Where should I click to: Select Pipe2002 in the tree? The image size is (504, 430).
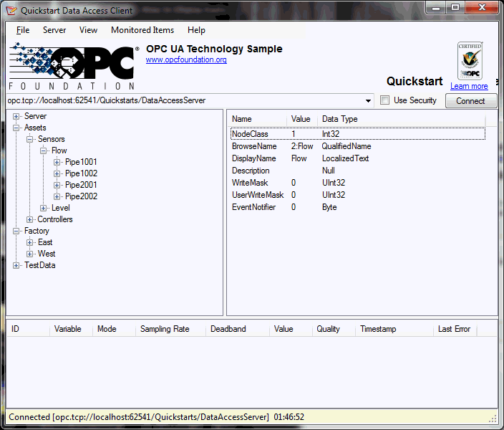point(81,196)
